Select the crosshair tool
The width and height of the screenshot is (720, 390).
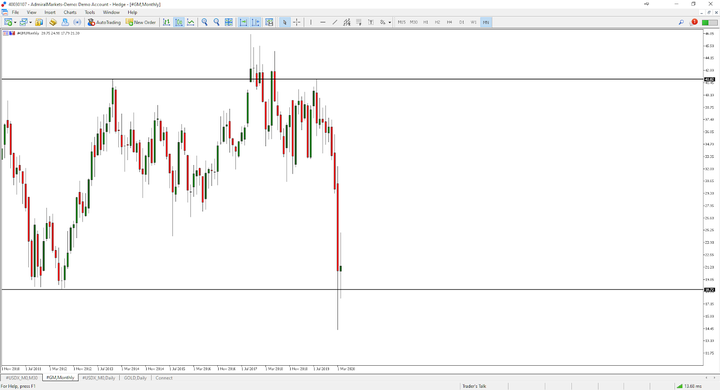click(x=297, y=22)
